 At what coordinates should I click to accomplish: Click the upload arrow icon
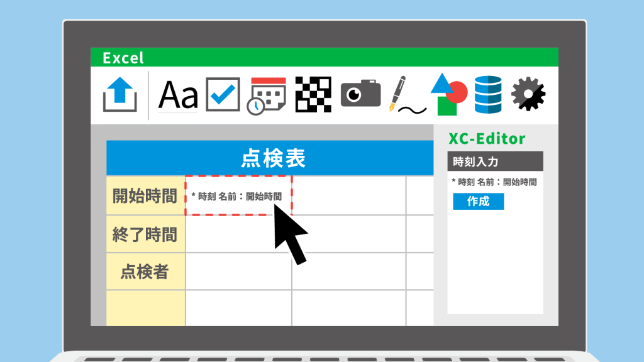pos(119,95)
